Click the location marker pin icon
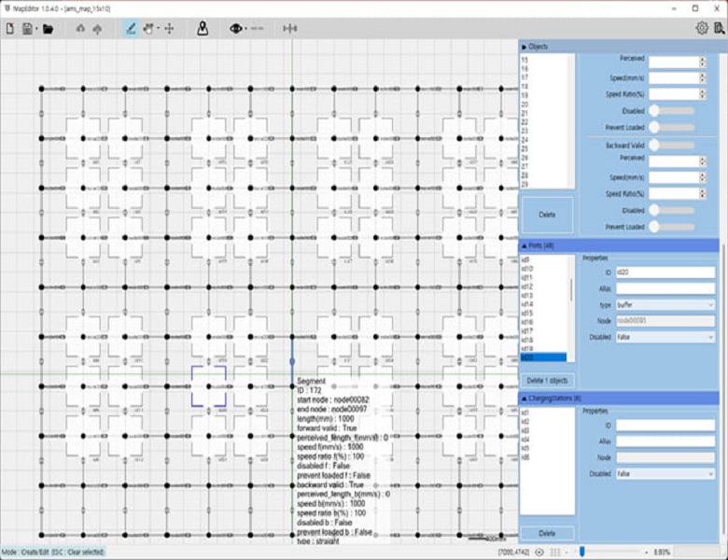This screenshot has height=560, width=728. [x=203, y=29]
